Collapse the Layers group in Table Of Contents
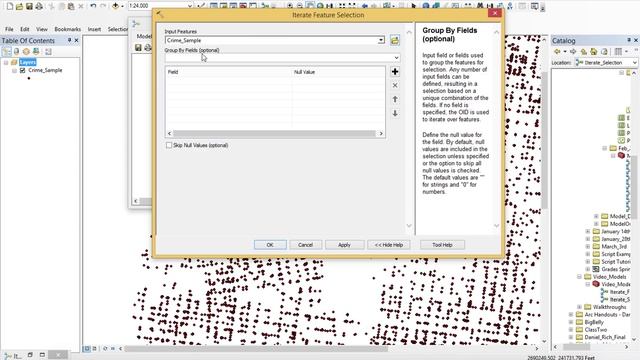Viewport: 640px width, 360px height. point(6,62)
